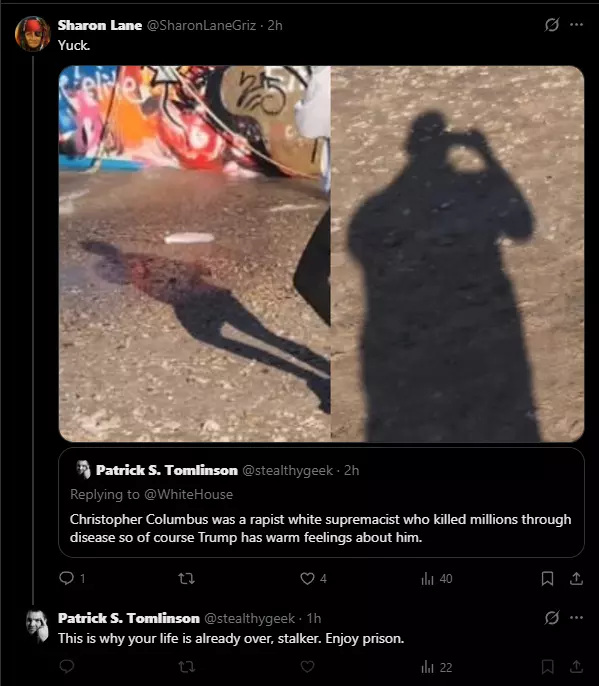Bookmark Patrick S. Tomlinson's reply
599x686 pixels.
tap(547, 667)
